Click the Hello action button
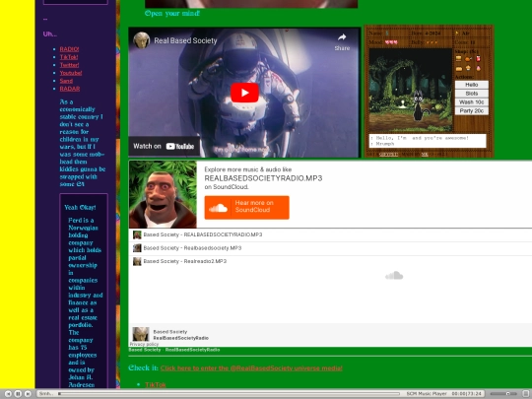The height and width of the screenshot is (399, 532). (x=472, y=85)
